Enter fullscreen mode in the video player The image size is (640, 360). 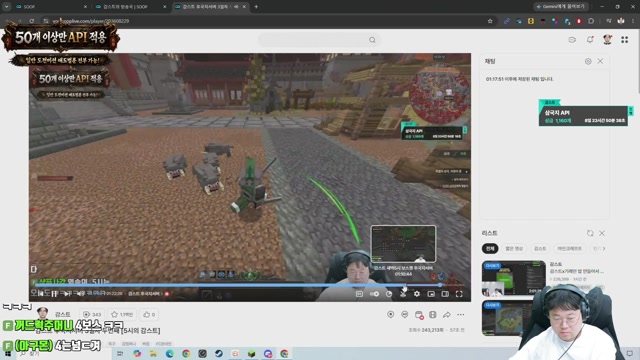459,294
